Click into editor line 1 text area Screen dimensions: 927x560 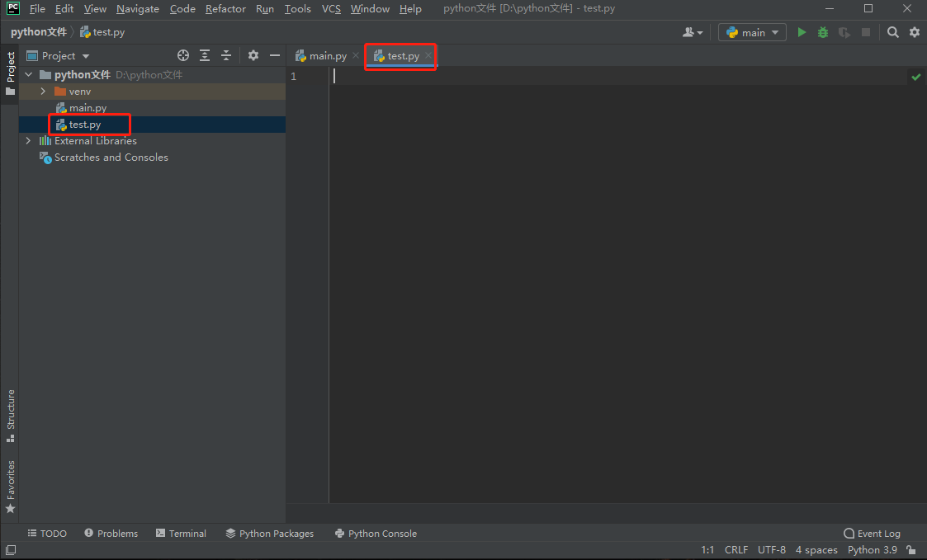pos(617,76)
